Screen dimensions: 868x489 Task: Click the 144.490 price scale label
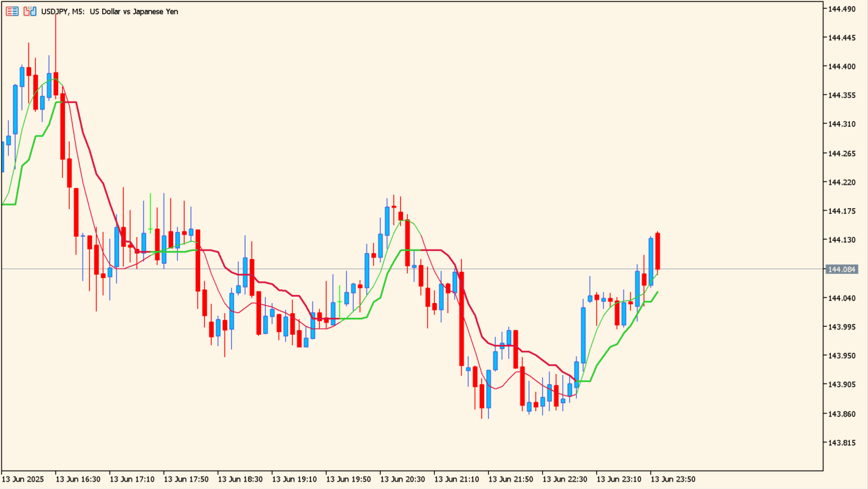pos(842,9)
